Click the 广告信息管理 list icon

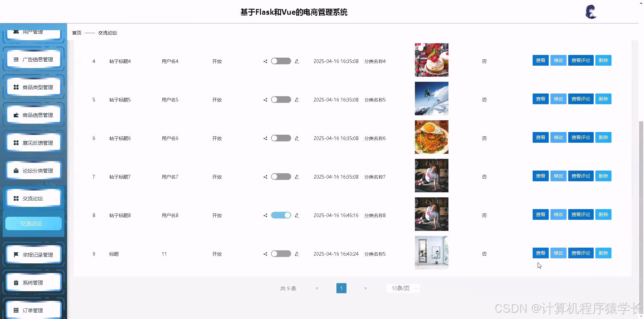click(x=16, y=59)
